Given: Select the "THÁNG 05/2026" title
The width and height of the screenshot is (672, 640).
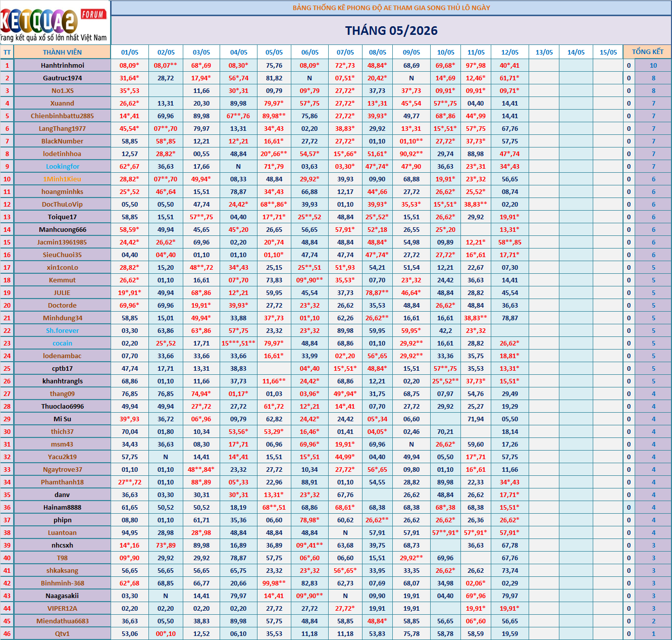Looking at the screenshot, I should tap(391, 31).
